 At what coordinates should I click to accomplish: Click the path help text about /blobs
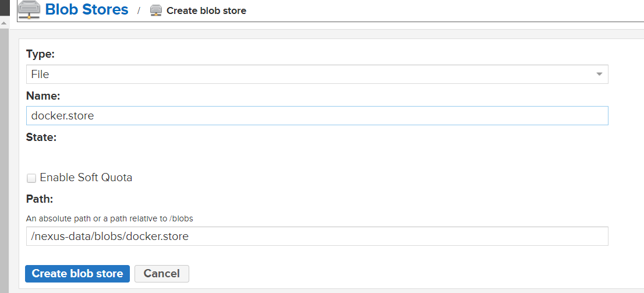tap(109, 218)
